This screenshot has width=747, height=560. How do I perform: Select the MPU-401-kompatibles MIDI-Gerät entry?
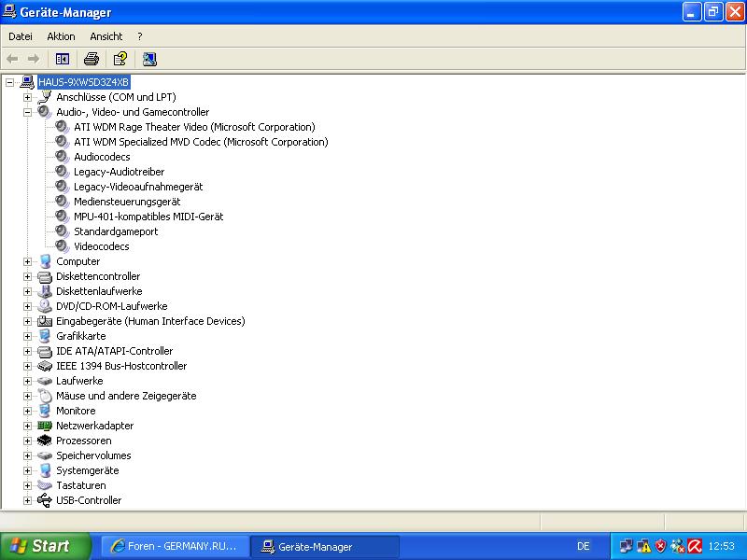(148, 217)
